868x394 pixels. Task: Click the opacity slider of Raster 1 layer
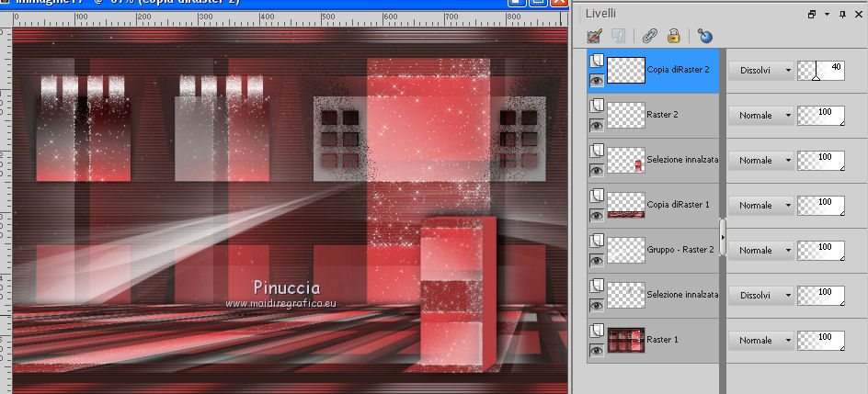[821, 340]
